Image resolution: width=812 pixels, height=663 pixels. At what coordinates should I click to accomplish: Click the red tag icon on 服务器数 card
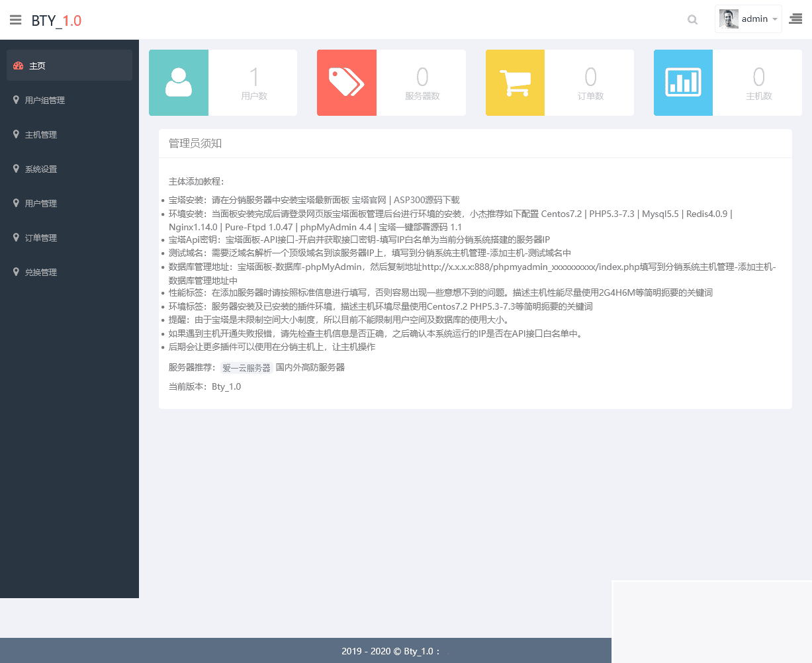pos(346,82)
